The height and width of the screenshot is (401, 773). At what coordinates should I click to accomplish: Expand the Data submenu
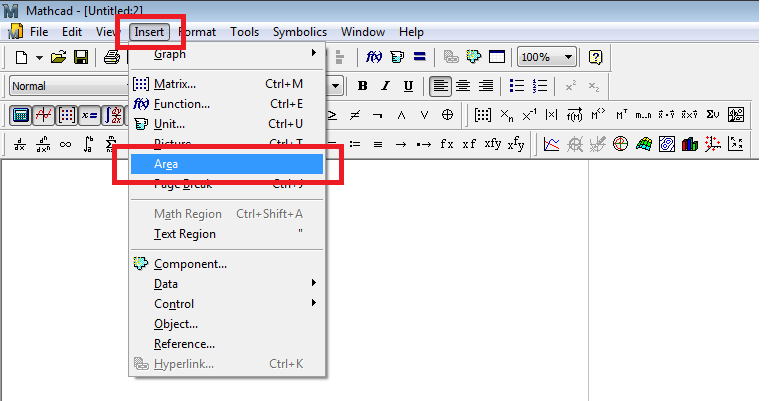[227, 284]
